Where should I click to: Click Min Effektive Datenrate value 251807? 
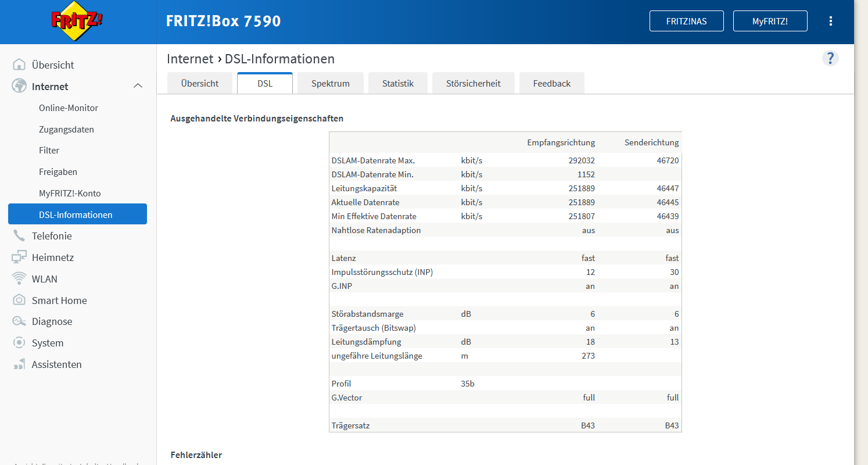[582, 216]
